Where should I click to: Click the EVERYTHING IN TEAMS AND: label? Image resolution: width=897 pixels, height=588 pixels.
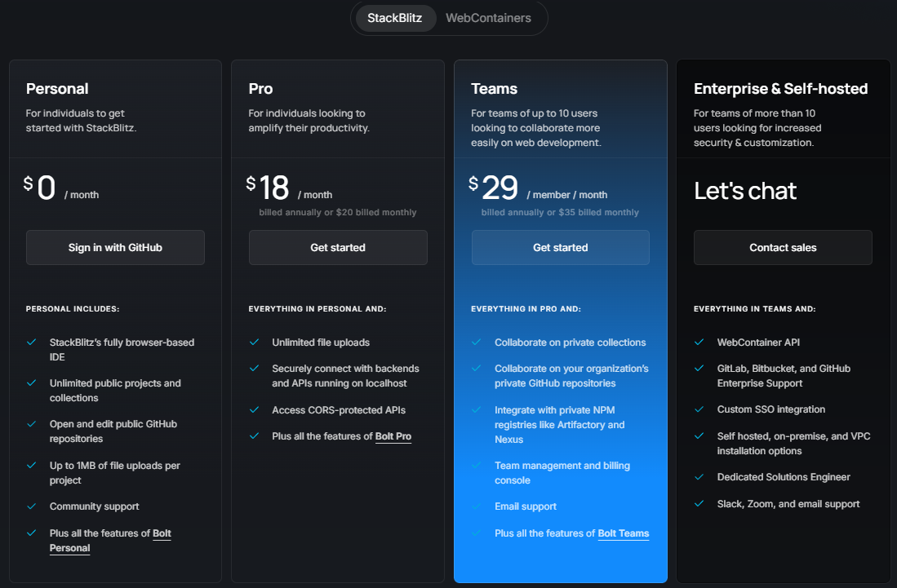pos(755,308)
